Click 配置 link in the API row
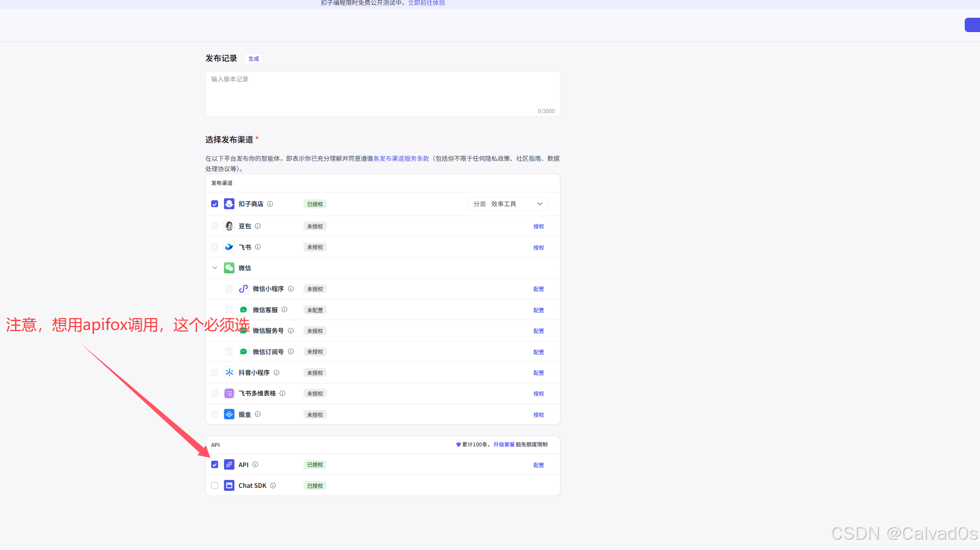 538,465
